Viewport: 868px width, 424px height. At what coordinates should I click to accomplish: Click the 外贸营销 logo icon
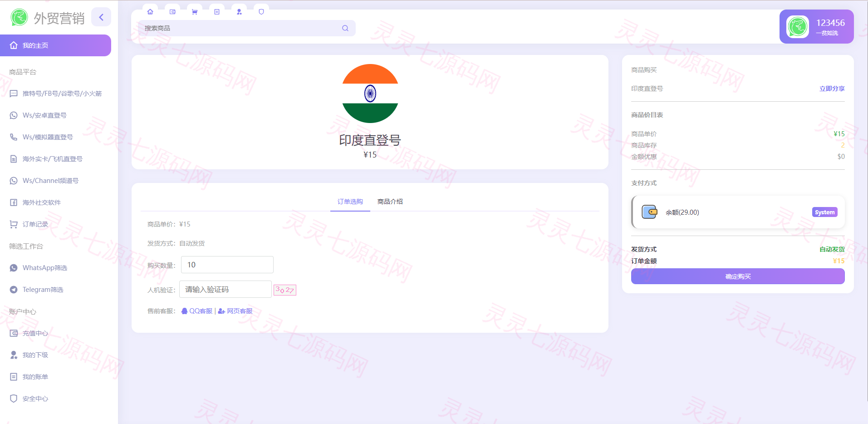pos(20,17)
